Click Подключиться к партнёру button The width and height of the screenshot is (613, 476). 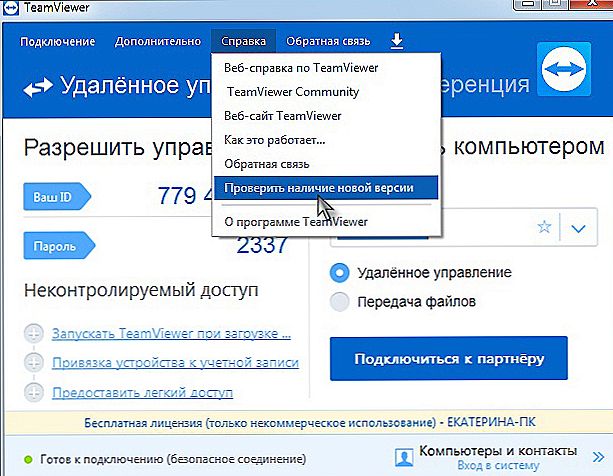tap(449, 358)
